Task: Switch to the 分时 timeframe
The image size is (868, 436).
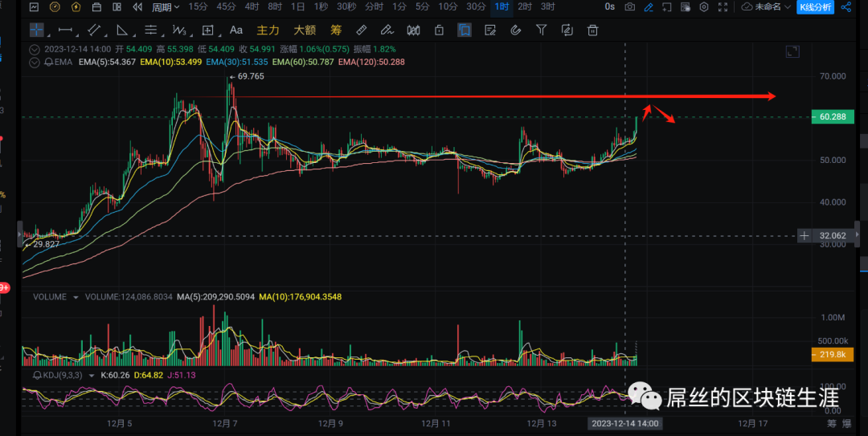Action: pyautogui.click(x=375, y=6)
